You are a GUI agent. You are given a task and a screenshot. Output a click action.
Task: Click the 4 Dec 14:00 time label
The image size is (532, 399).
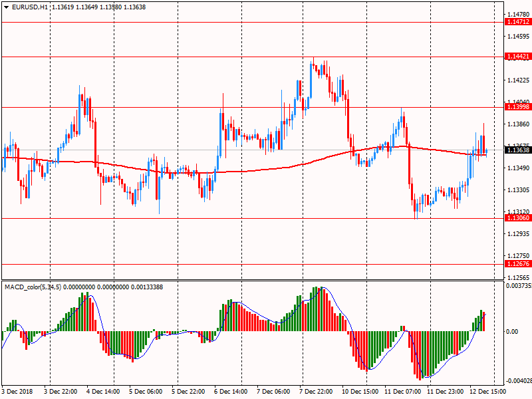tap(104, 392)
